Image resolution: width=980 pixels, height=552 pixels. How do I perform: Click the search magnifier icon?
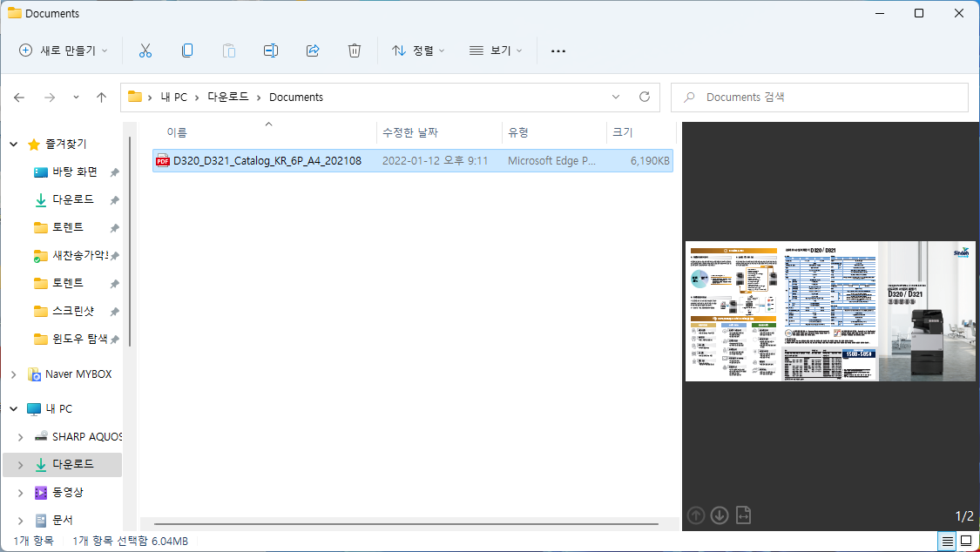689,98
